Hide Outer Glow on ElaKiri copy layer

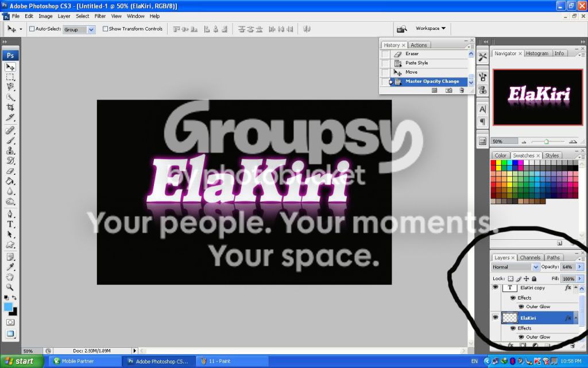pos(521,307)
